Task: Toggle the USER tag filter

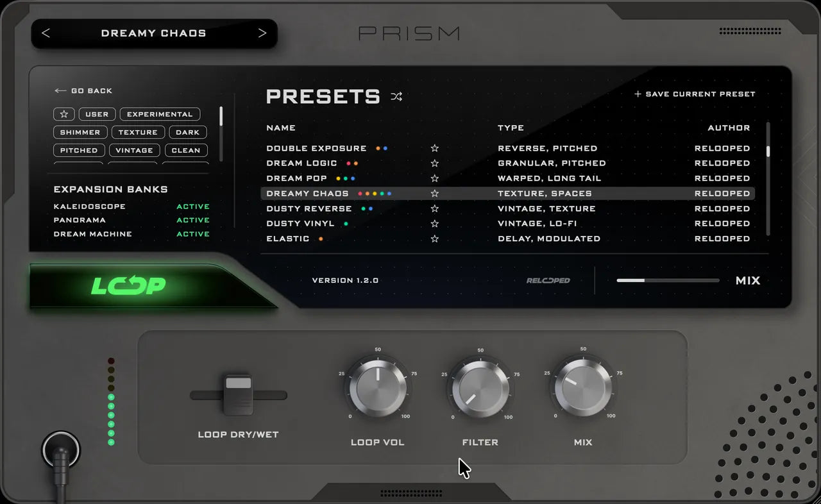Action: tap(97, 114)
